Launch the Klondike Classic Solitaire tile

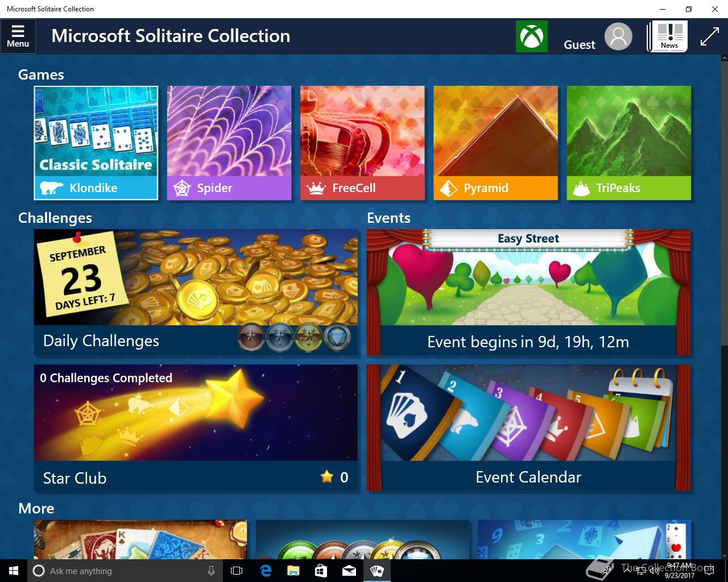pyautogui.click(x=96, y=143)
